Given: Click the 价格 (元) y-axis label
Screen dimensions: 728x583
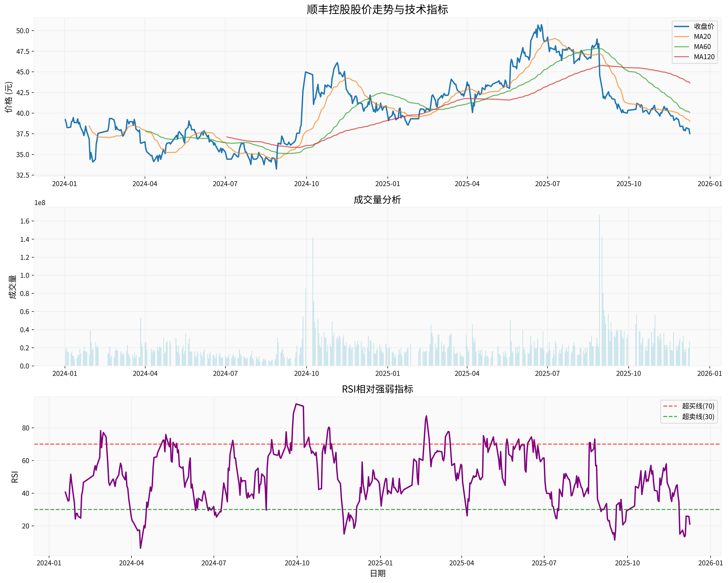Looking at the screenshot, I should (9, 97).
